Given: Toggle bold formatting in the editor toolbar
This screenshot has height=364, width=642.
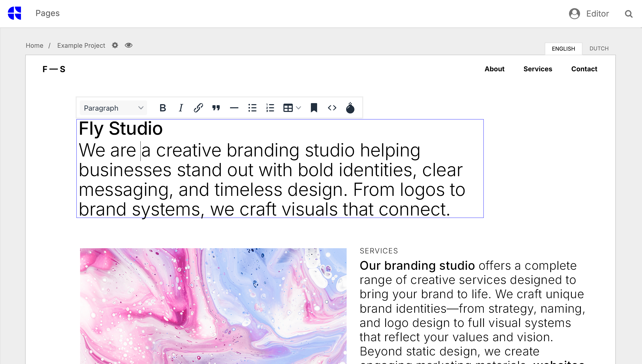Looking at the screenshot, I should coord(163,108).
